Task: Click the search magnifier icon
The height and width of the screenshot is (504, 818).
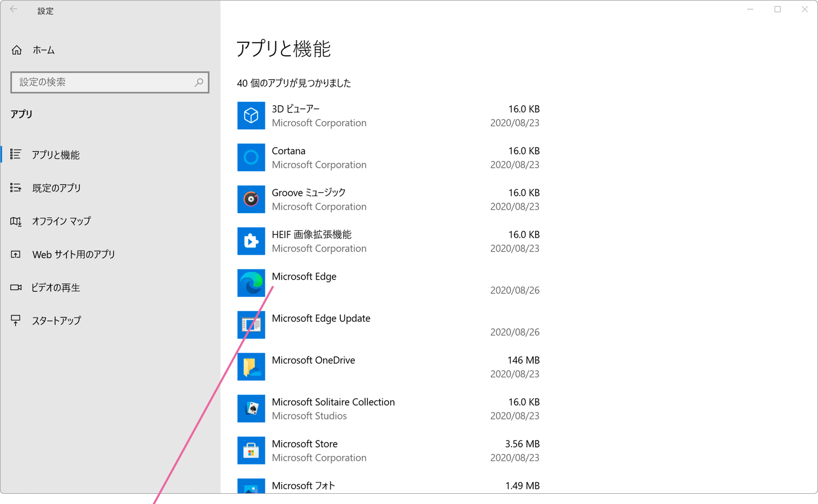Action: coord(199,82)
